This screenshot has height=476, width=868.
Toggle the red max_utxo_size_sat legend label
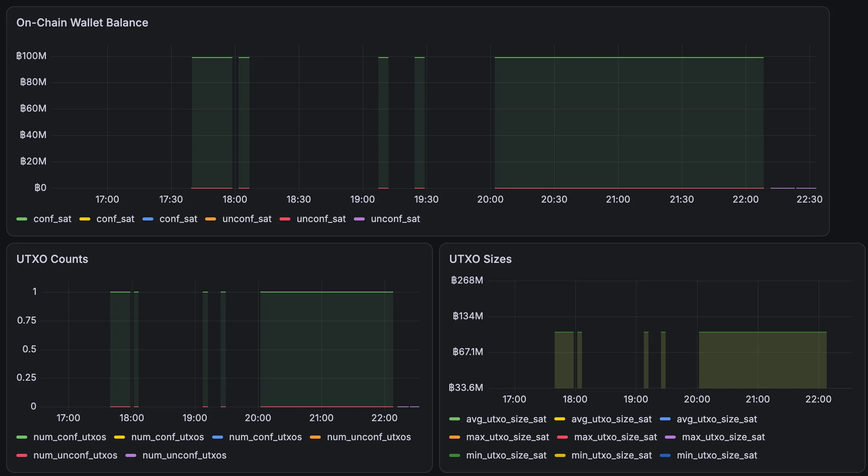click(x=615, y=437)
